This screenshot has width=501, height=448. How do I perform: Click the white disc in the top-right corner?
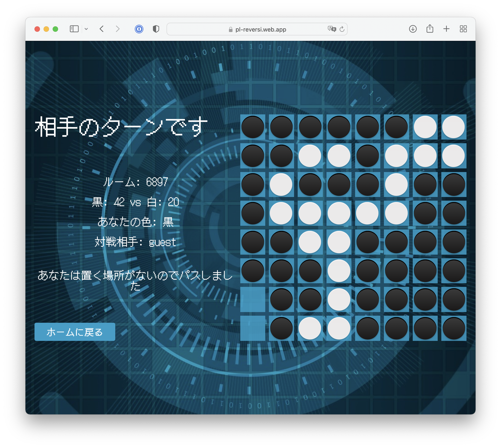[x=454, y=127]
